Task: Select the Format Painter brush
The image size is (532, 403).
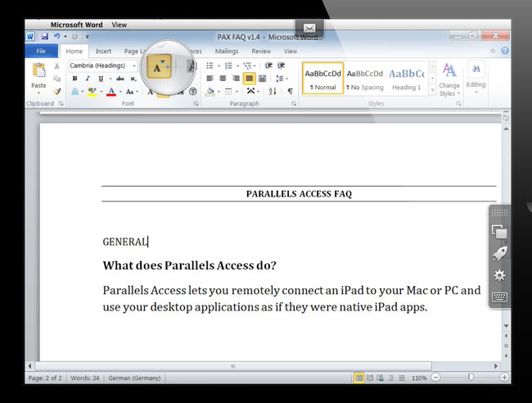Action: tap(57, 91)
